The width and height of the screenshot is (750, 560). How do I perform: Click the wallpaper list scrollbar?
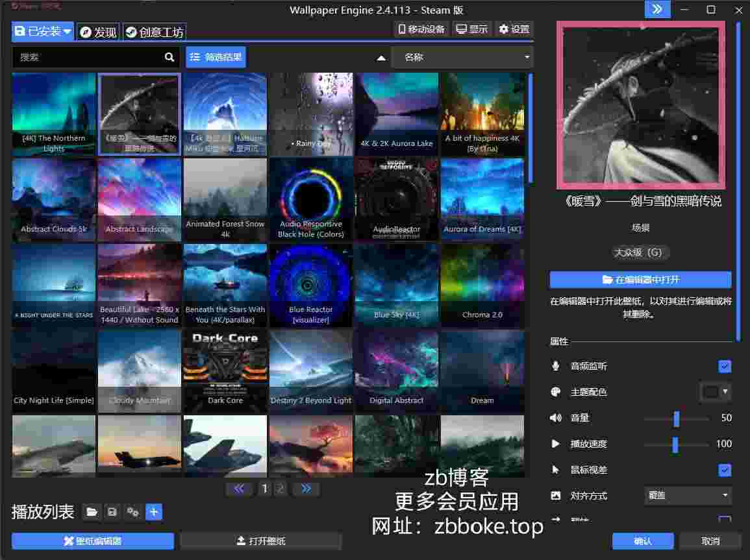point(531,128)
